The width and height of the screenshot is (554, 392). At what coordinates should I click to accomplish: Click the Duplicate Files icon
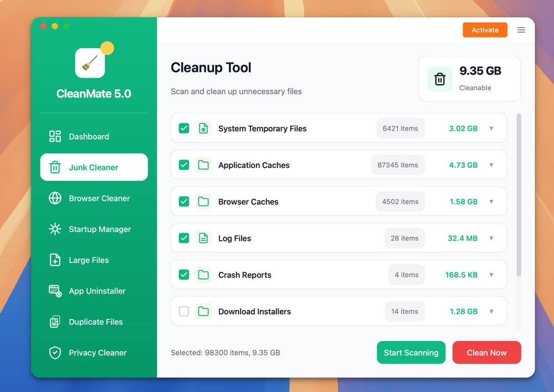(55, 322)
